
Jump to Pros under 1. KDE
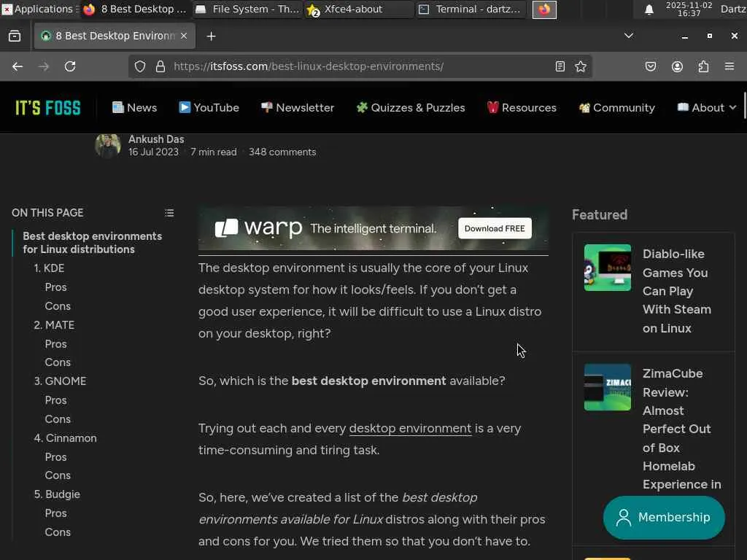pos(55,287)
